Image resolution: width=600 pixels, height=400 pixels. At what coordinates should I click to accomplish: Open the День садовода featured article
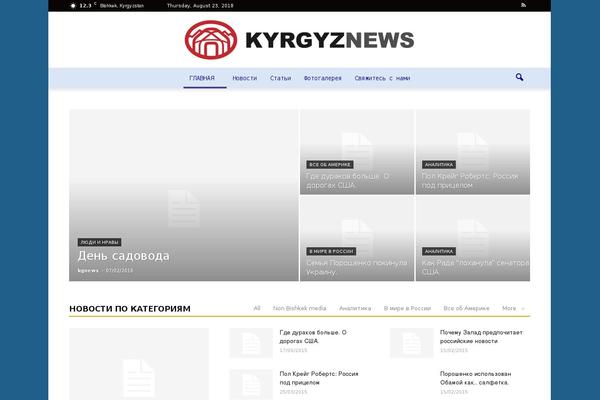point(124,256)
